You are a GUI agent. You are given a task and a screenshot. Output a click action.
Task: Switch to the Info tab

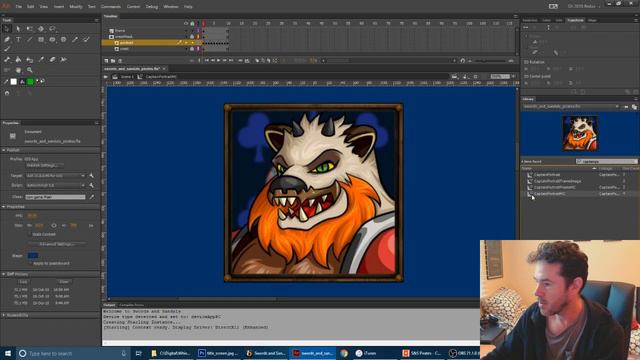click(559, 20)
